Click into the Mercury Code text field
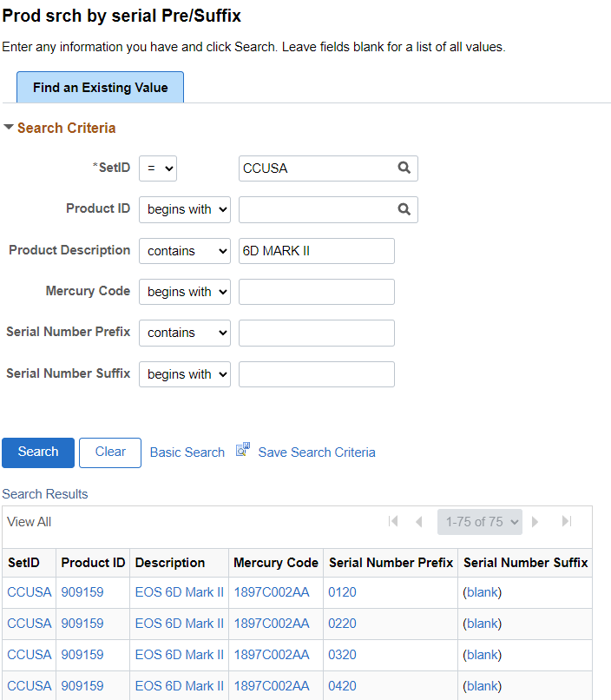611x700 pixels. [x=316, y=292]
